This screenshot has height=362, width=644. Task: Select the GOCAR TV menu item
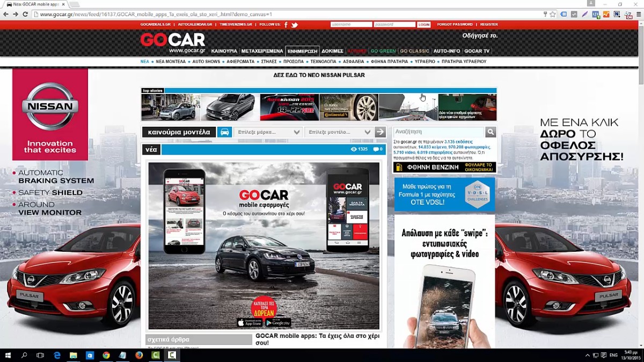point(477,51)
